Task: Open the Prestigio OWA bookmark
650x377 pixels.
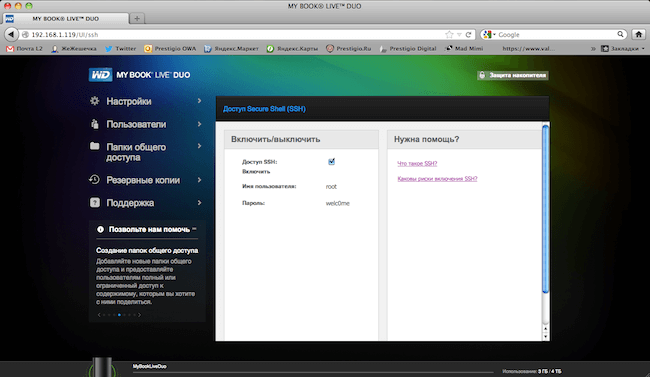Action: (x=170, y=49)
